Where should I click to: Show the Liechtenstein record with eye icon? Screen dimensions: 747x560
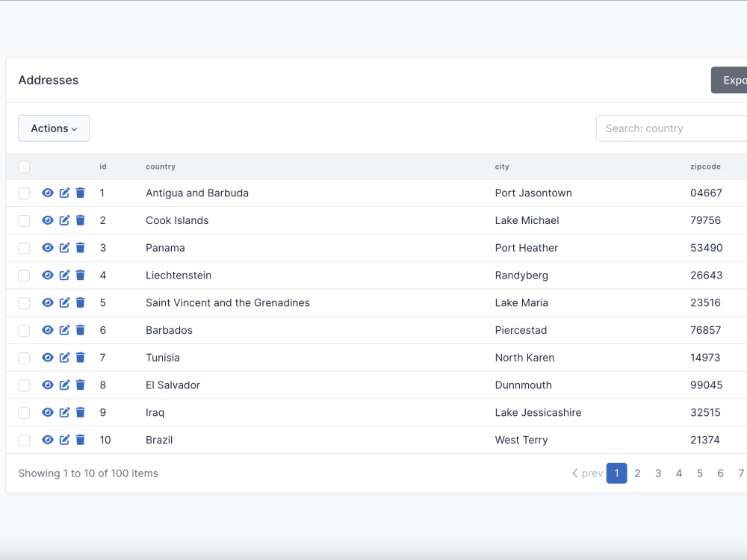48,276
